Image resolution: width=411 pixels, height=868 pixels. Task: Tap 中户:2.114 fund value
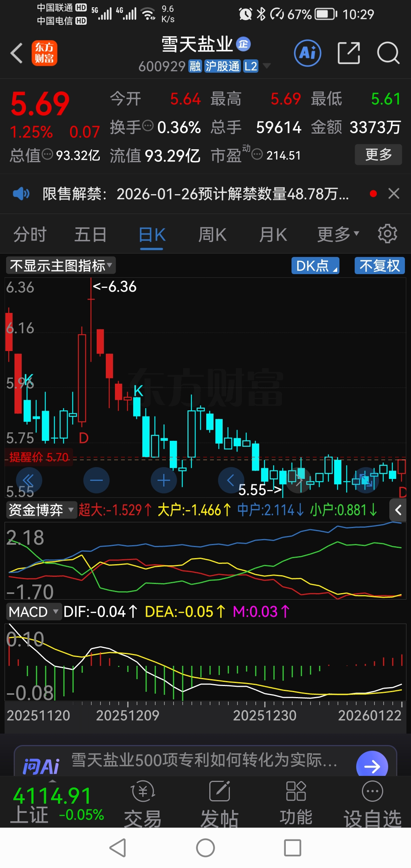click(270, 510)
